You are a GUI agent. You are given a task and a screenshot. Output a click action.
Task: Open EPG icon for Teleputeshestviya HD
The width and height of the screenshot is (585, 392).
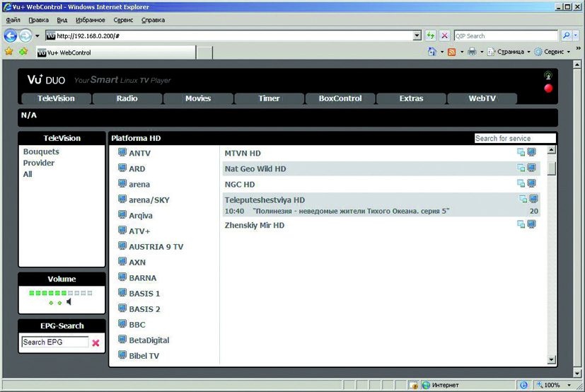click(523, 199)
